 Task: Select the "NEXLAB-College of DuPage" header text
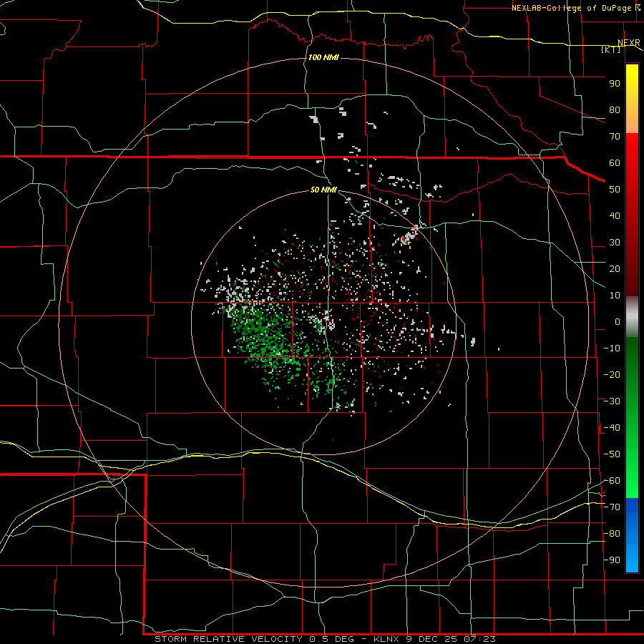pyautogui.click(x=571, y=8)
